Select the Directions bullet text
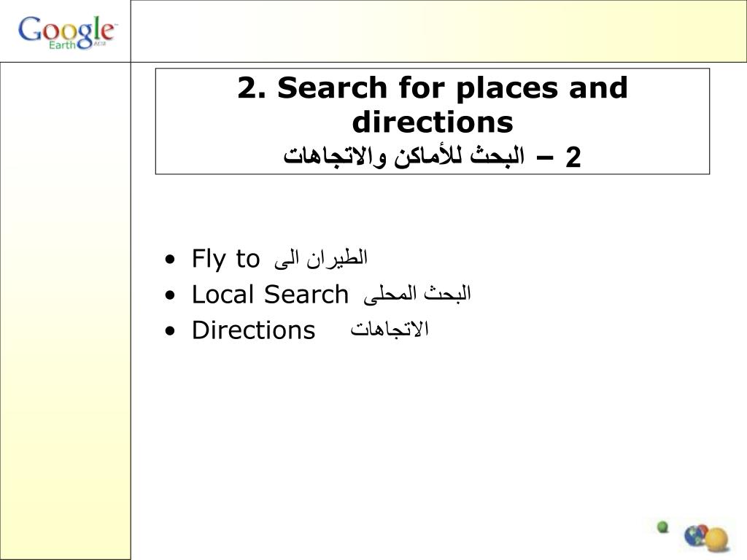Image resolution: width=747 pixels, height=560 pixels. point(253,330)
